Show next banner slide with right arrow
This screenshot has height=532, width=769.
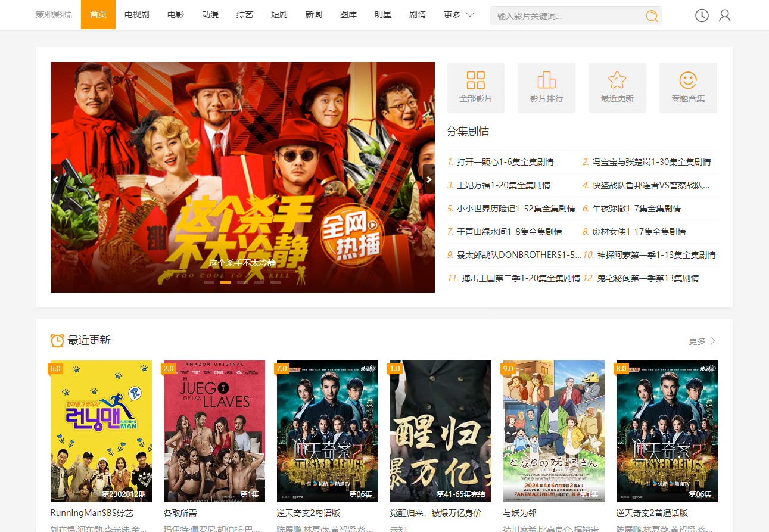point(428,179)
